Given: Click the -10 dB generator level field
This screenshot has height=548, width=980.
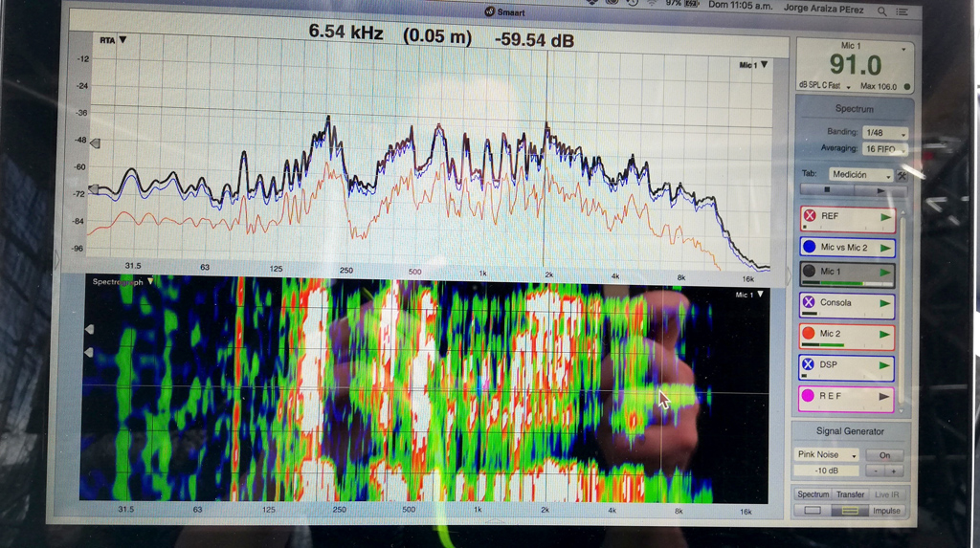Looking at the screenshot, I should pyautogui.click(x=827, y=471).
